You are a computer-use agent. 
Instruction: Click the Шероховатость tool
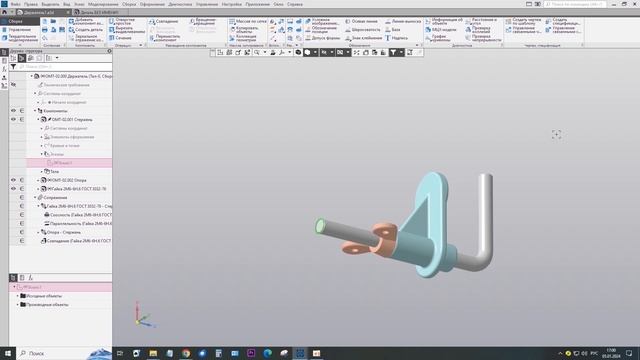click(362, 30)
